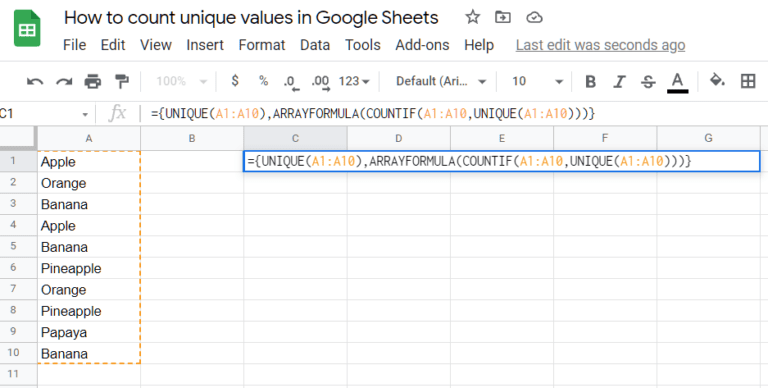Viewport: 768px width, 388px height.
Task: Format as percent
Action: 264,81
